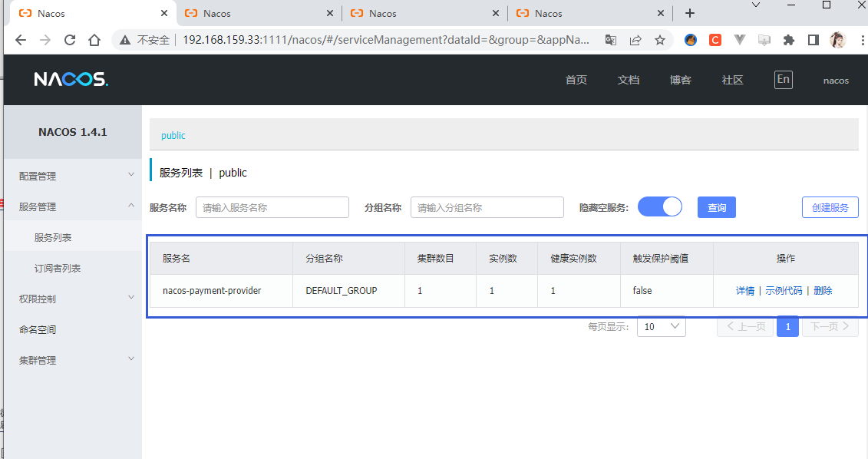
Task: Click the NACOS 1.4.1 version label
Action: [x=72, y=132]
